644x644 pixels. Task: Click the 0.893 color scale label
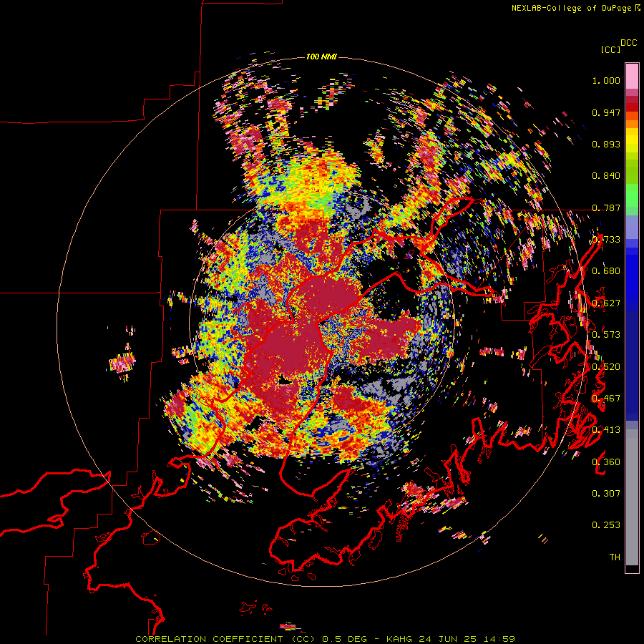606,144
